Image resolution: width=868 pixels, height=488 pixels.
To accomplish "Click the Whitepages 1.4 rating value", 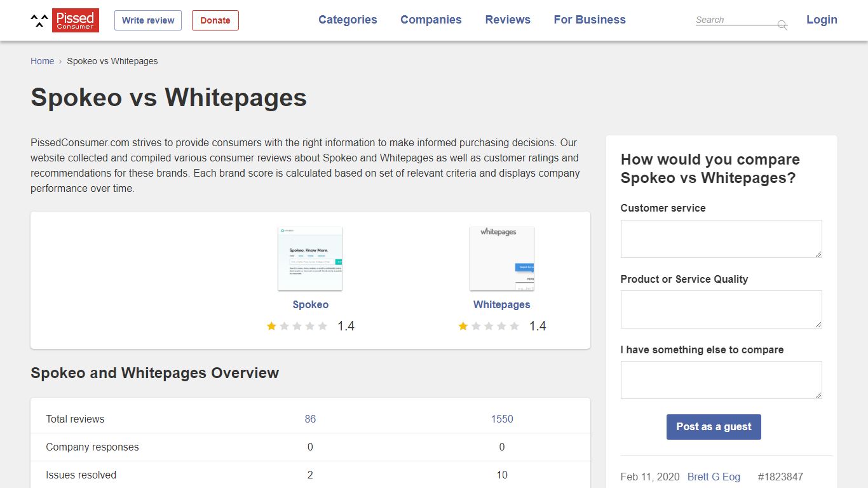I will coord(538,326).
